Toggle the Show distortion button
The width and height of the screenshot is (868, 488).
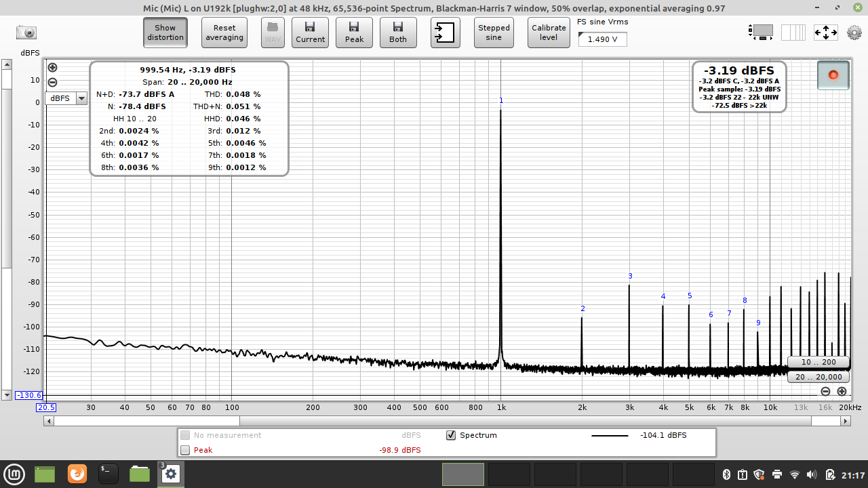165,32
